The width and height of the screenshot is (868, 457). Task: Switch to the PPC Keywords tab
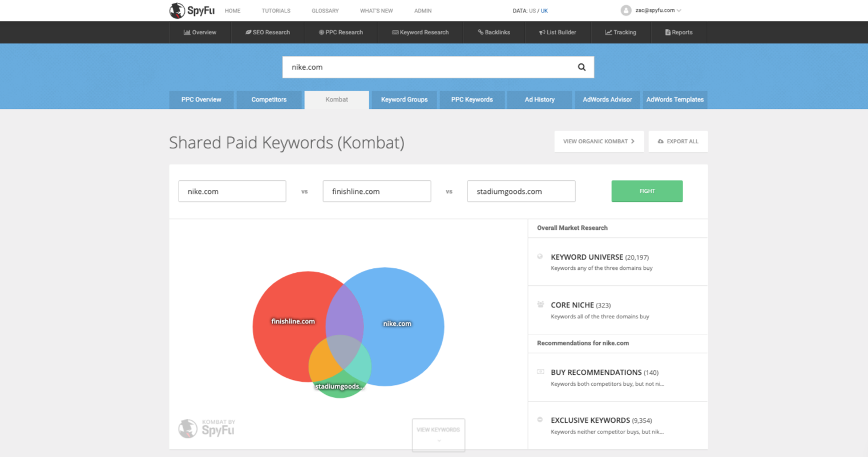472,99
